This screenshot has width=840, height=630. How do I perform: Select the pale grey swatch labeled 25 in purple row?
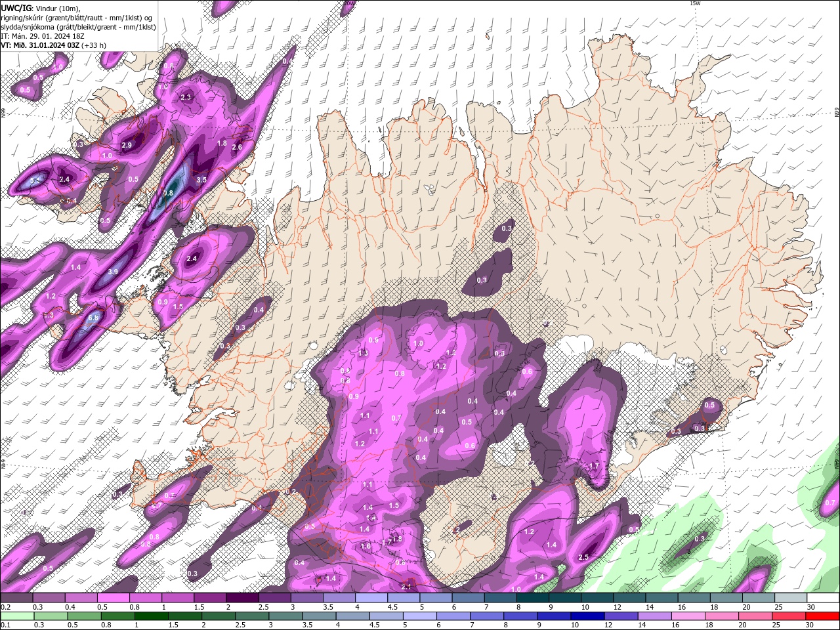[789, 598]
